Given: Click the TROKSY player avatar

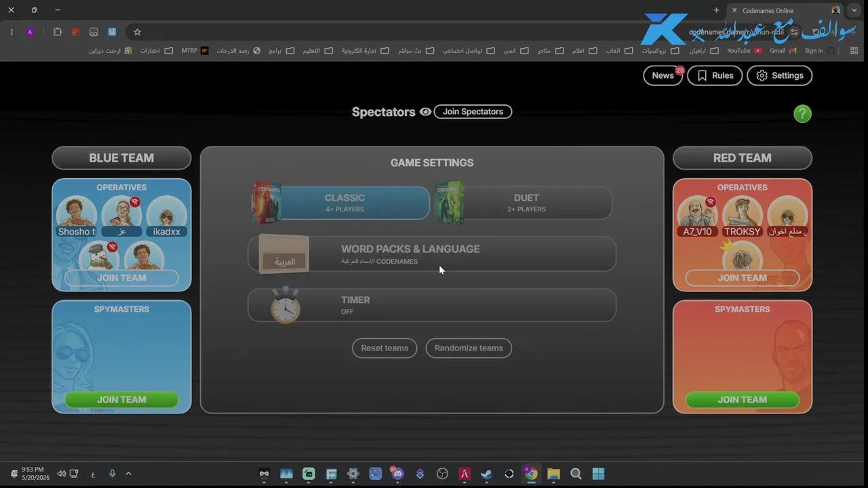Looking at the screenshot, I should click(743, 217).
